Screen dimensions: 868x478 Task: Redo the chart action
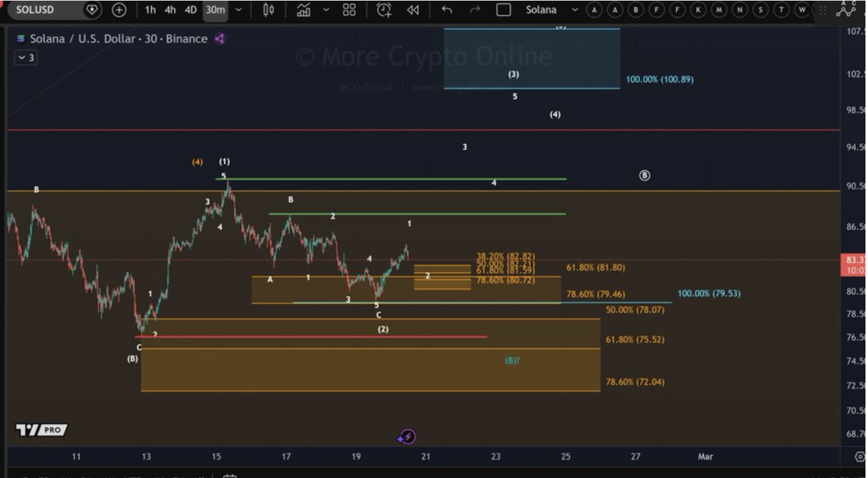click(474, 10)
